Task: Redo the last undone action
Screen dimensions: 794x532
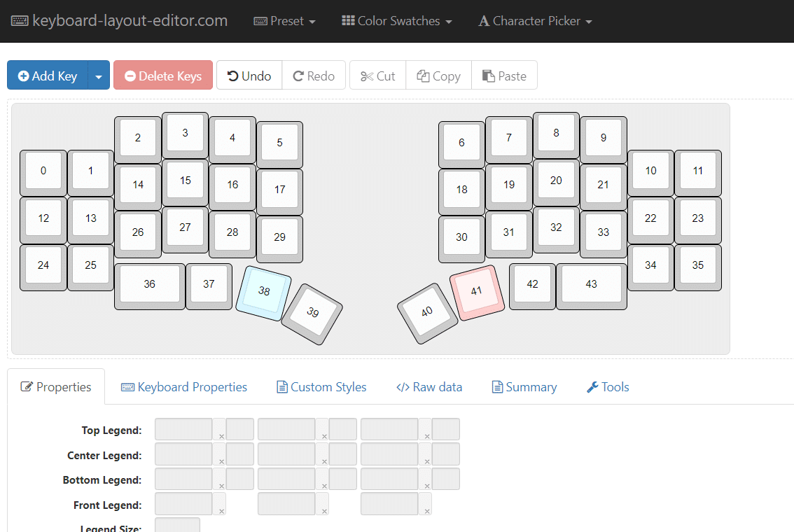Action: [314, 76]
